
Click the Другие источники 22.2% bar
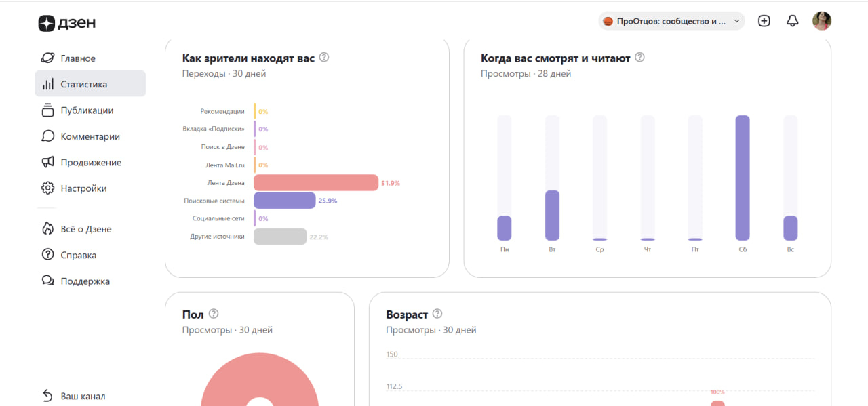point(280,237)
